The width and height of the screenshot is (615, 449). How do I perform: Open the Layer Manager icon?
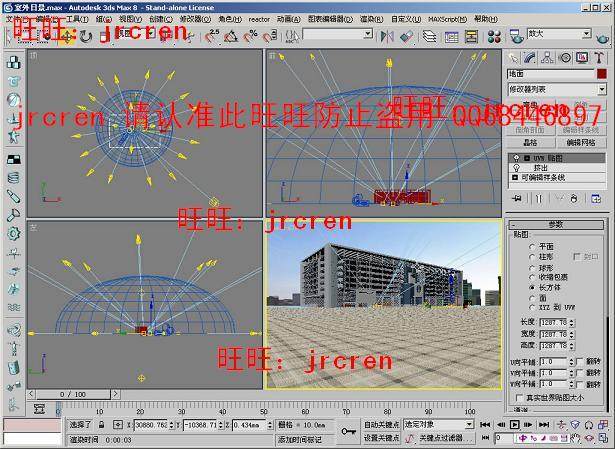coord(429,37)
